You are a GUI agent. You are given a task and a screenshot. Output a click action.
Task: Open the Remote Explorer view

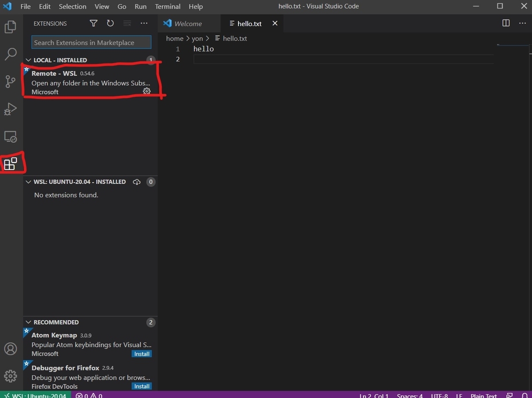point(11,137)
